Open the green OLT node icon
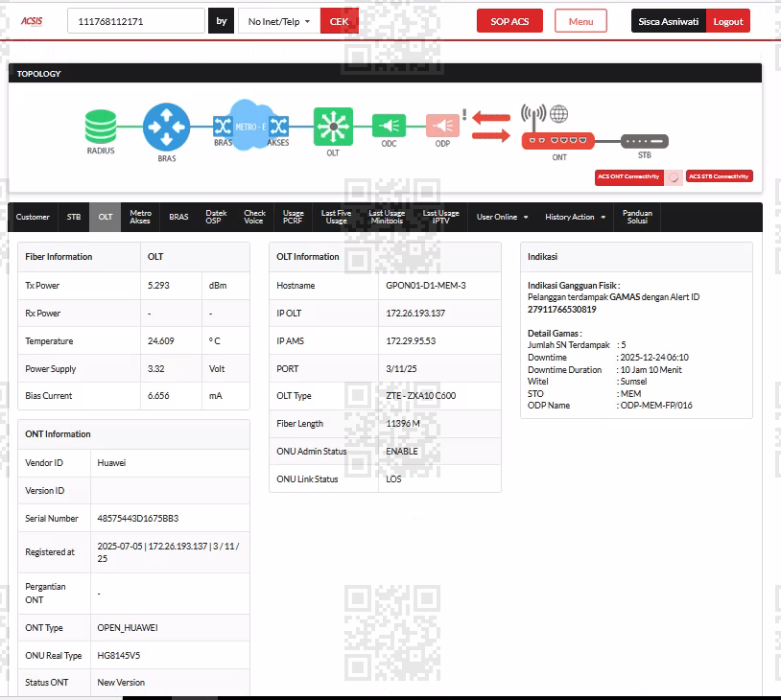 (333, 127)
